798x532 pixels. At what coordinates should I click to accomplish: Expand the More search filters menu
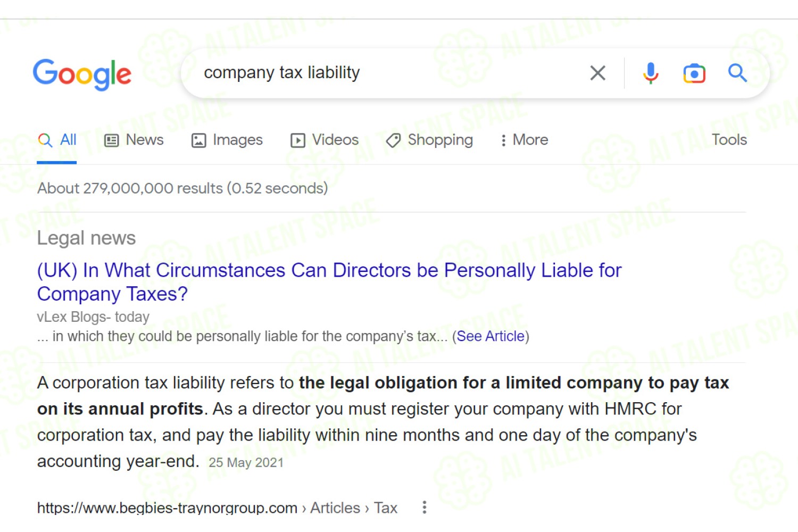[x=524, y=140]
